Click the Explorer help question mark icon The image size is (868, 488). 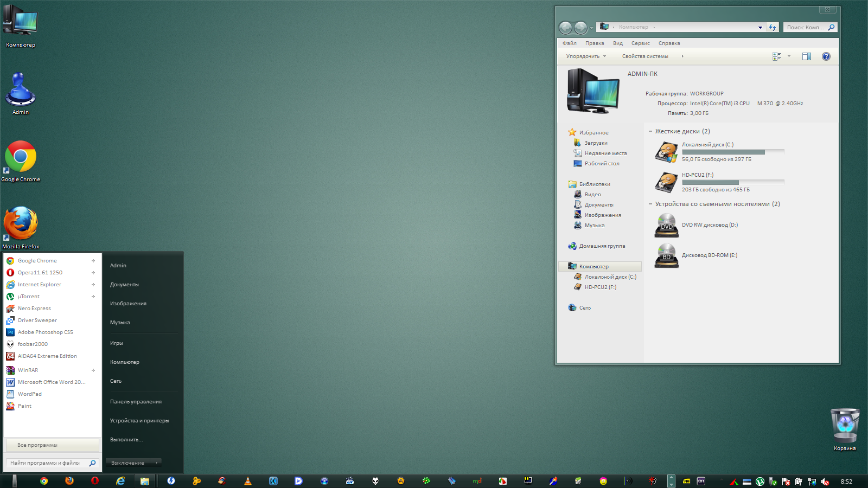point(826,56)
